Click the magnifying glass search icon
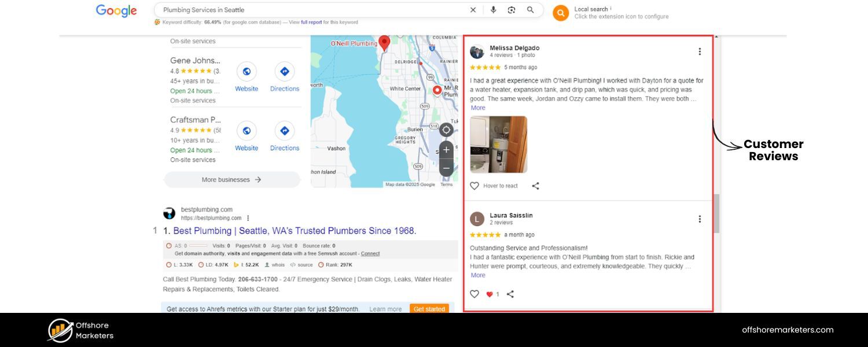 530,9
